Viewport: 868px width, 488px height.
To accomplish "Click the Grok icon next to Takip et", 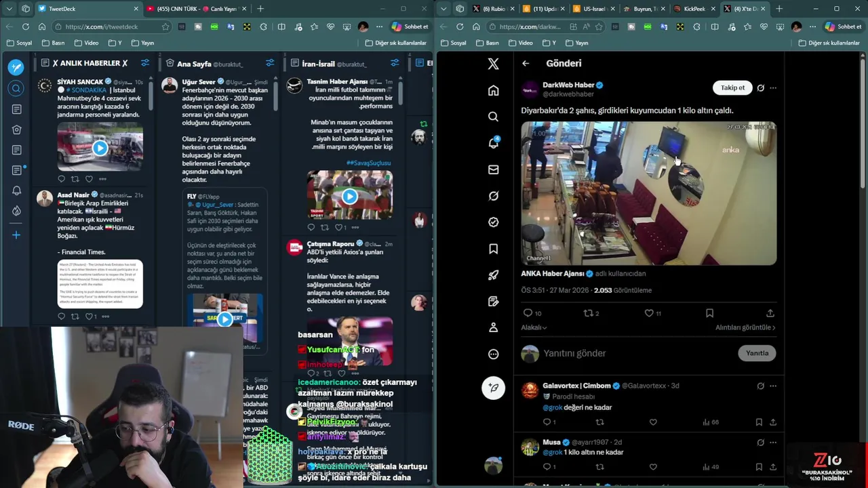I will tap(760, 88).
